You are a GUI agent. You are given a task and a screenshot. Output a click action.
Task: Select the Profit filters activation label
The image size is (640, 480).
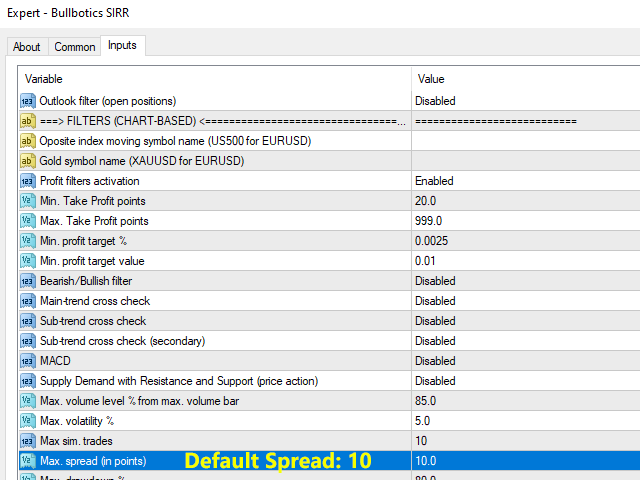(x=90, y=181)
